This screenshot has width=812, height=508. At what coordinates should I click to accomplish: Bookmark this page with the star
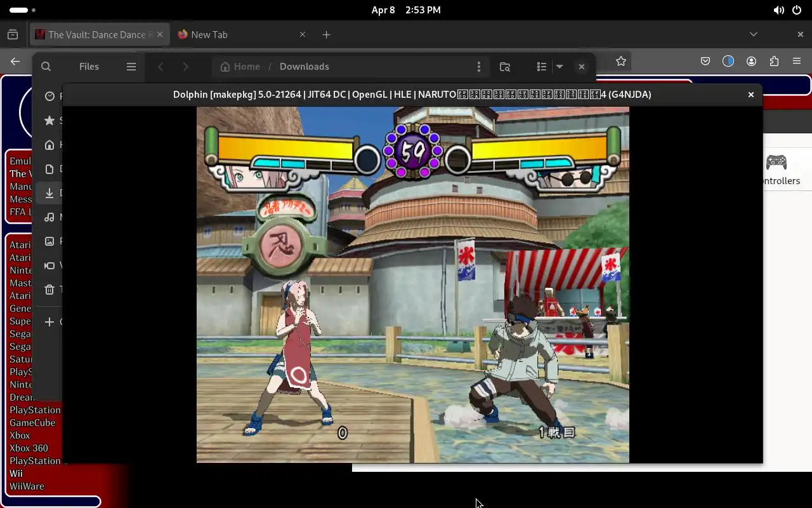(621, 61)
